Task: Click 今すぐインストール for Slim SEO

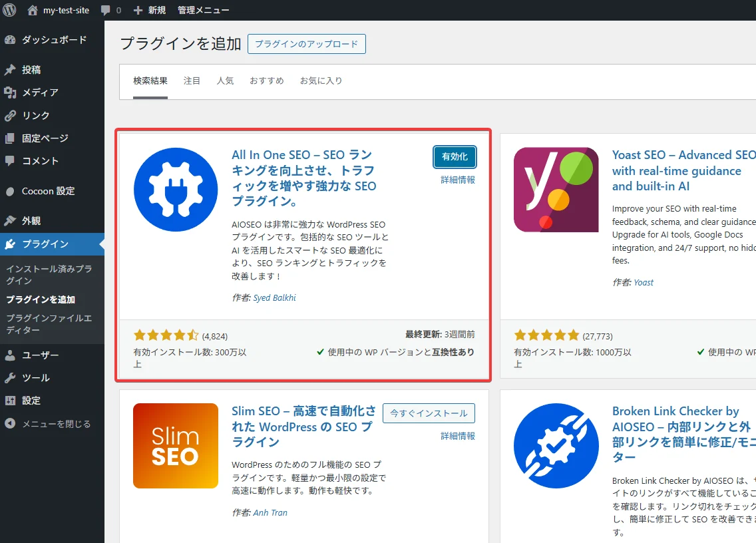Action: pos(429,413)
